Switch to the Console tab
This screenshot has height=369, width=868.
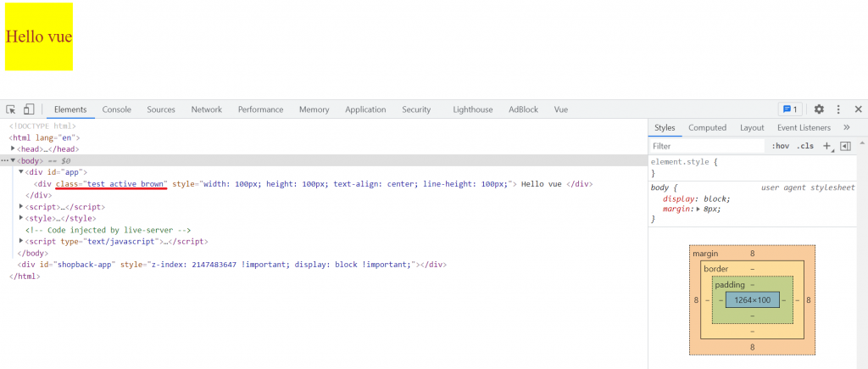[x=117, y=109]
